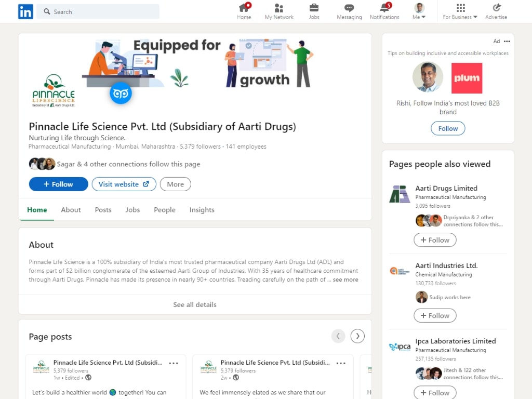Switch to the Insights tab
The width and height of the screenshot is (532, 399).
click(202, 210)
